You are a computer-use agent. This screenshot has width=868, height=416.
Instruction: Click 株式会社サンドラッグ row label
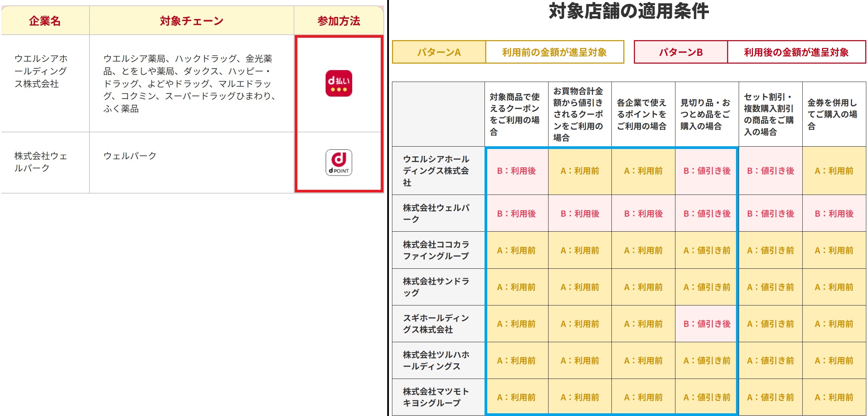point(436,287)
